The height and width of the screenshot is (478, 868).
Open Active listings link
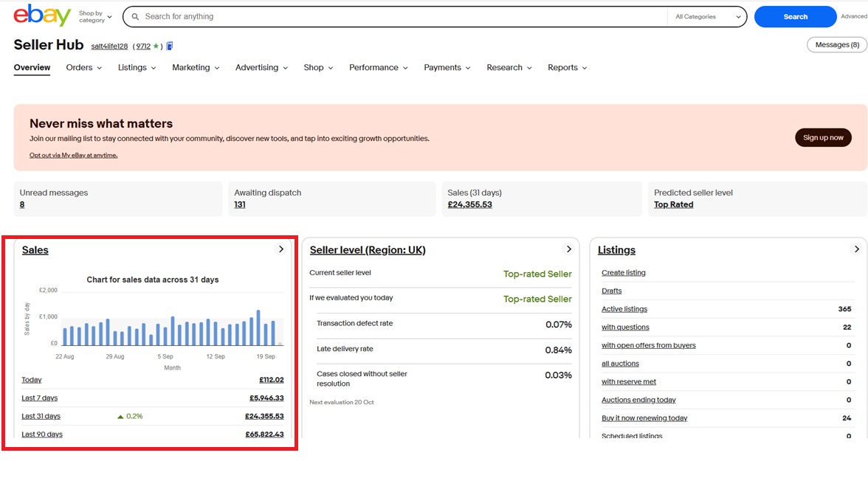[624, 309]
